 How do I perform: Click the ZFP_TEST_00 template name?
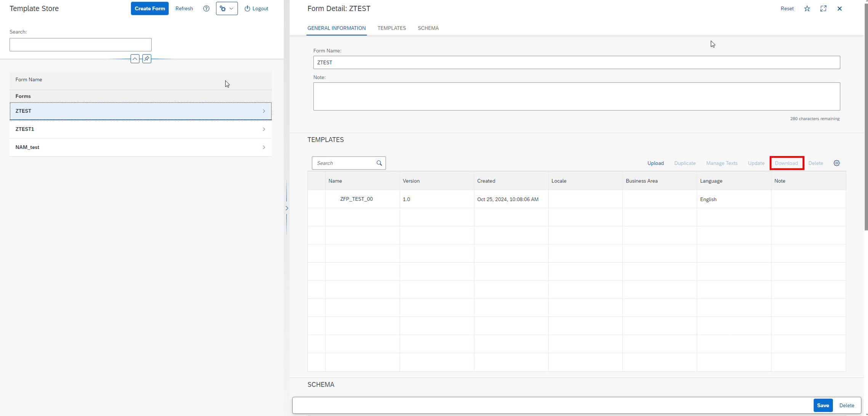(x=356, y=199)
